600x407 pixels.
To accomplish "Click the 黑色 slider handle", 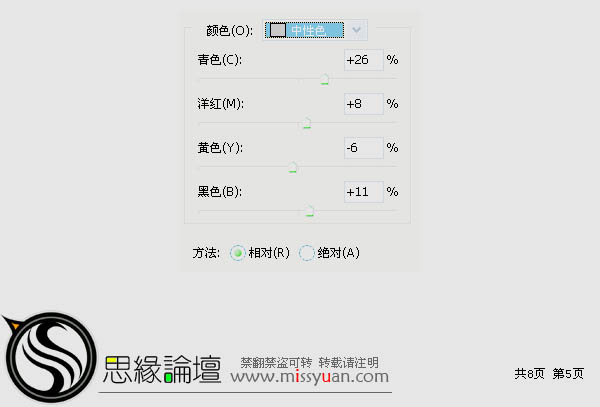I will coord(310,211).
